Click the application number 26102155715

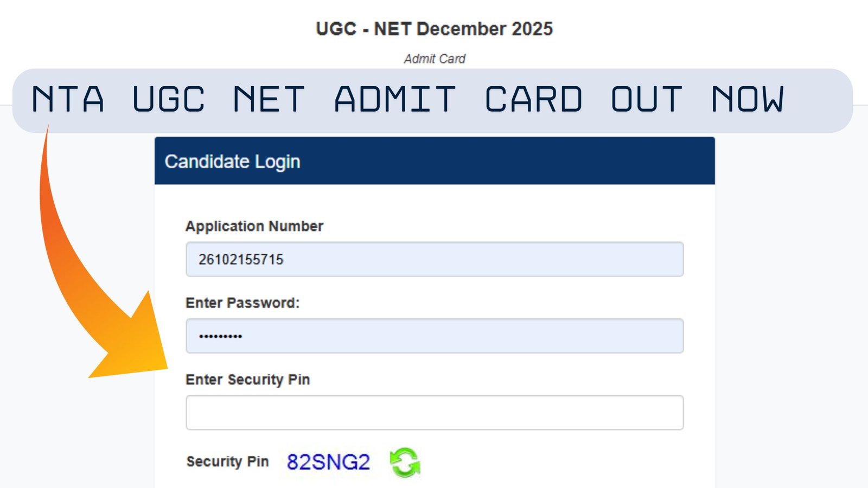pos(240,259)
